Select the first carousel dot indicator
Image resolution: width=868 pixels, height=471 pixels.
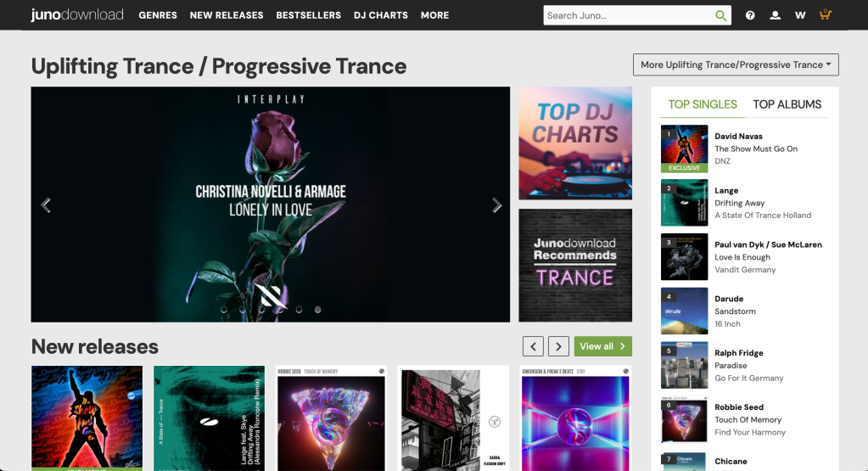pos(224,310)
